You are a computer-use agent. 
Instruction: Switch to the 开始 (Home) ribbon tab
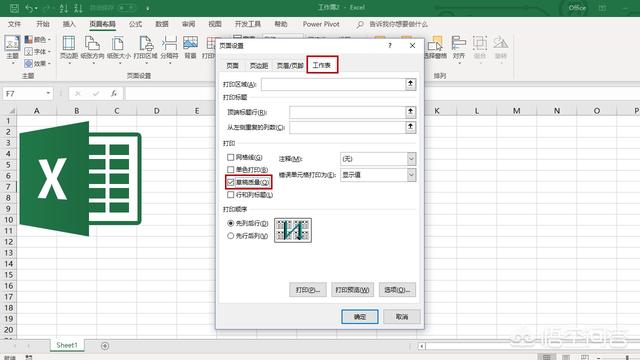tap(43, 24)
